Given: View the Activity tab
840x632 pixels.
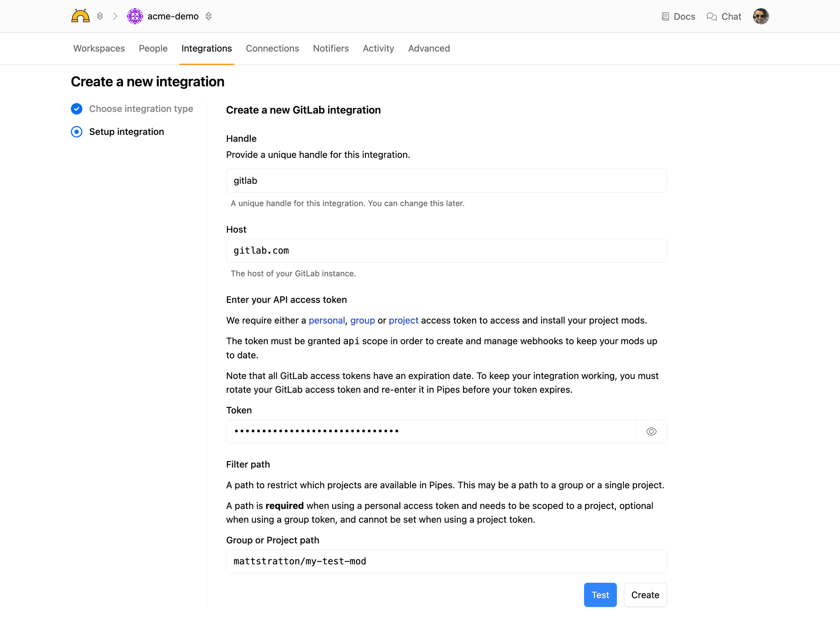Looking at the screenshot, I should tap(378, 48).
